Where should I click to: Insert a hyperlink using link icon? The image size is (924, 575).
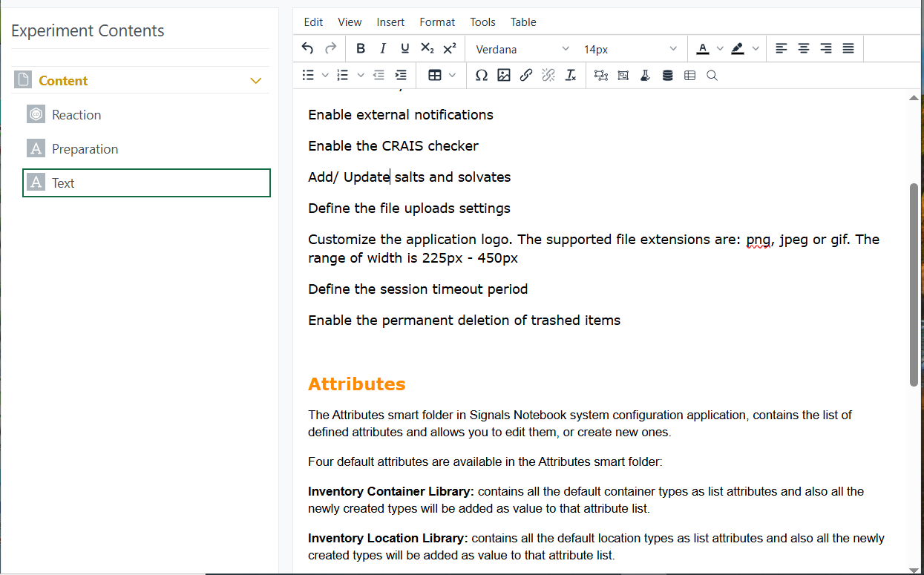pyautogui.click(x=526, y=75)
